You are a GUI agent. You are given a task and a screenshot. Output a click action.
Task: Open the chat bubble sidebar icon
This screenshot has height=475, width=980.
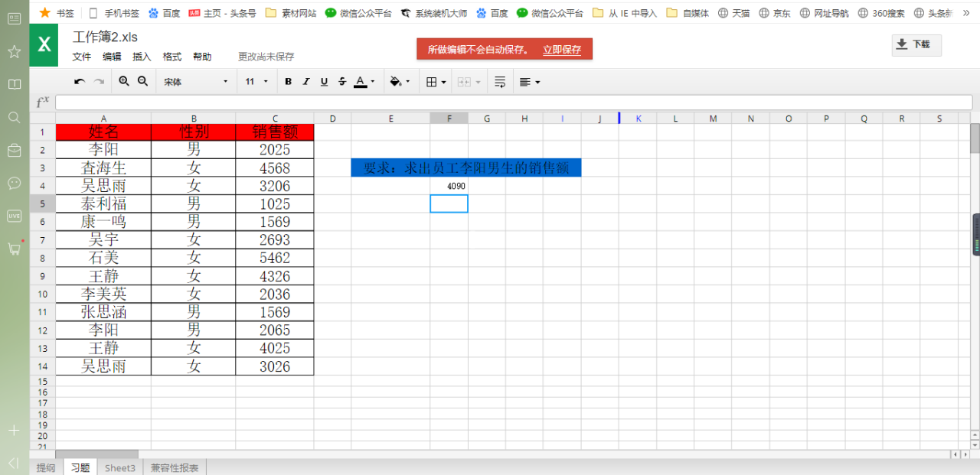point(14,183)
